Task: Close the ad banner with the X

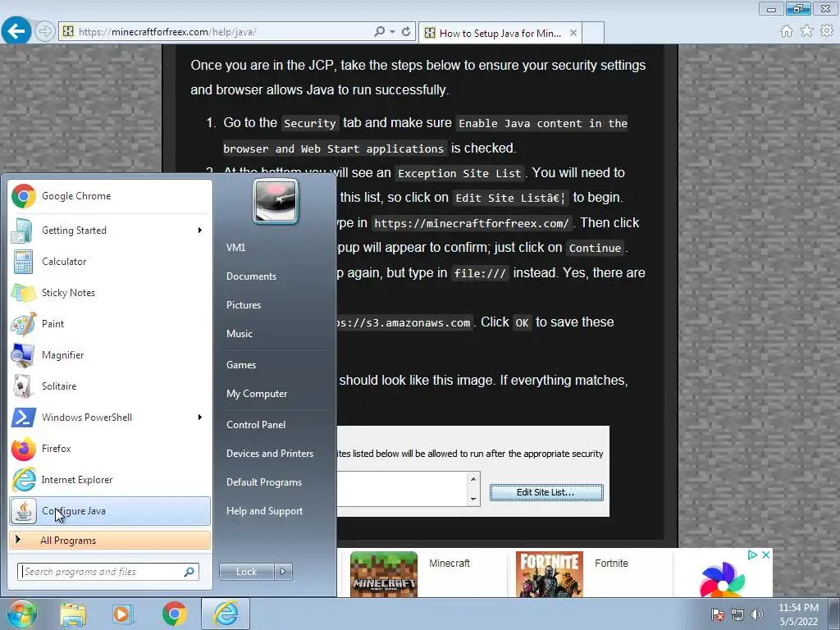Action: [765, 555]
